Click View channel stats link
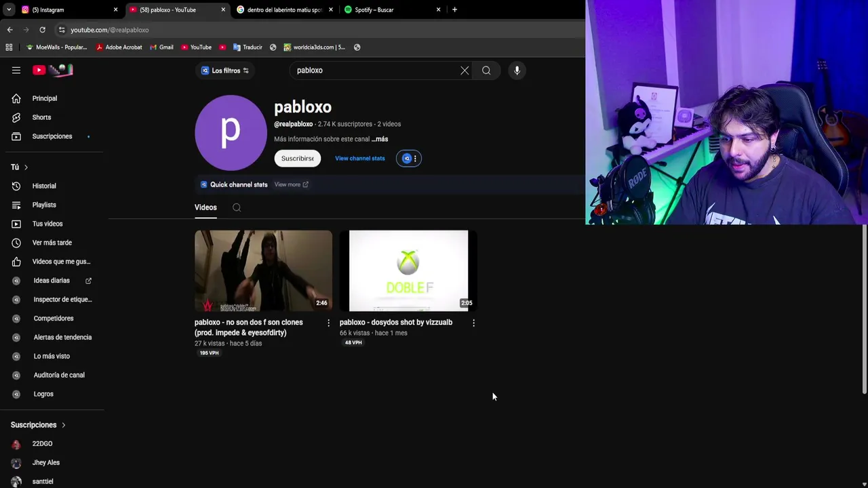 pyautogui.click(x=359, y=159)
